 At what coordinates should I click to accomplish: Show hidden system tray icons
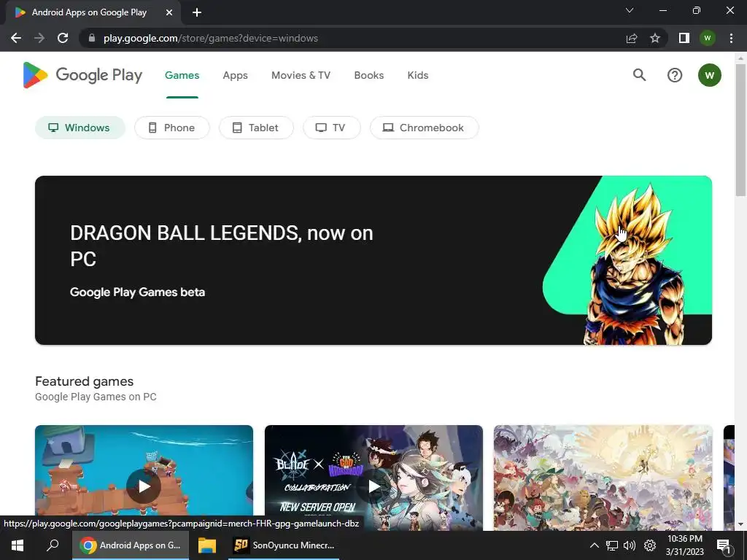[594, 545]
